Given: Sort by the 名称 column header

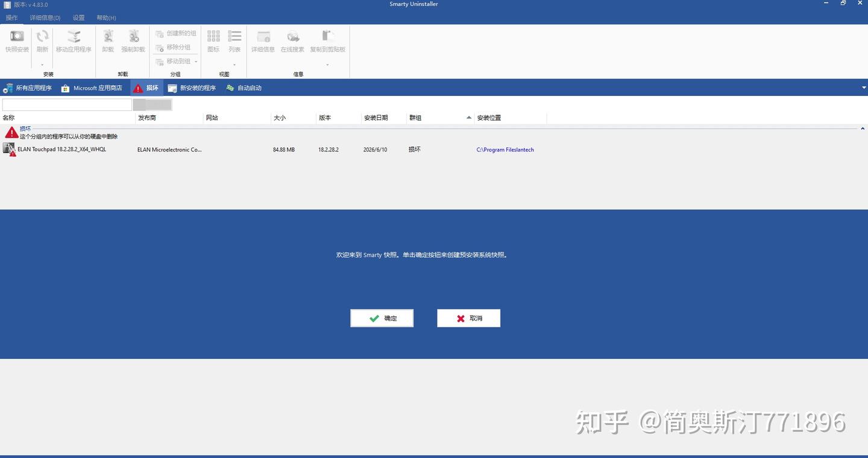Looking at the screenshot, I should [68, 118].
